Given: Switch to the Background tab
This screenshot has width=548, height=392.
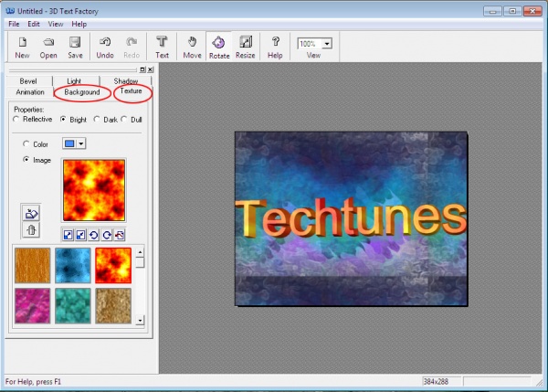Looking at the screenshot, I should pos(82,92).
